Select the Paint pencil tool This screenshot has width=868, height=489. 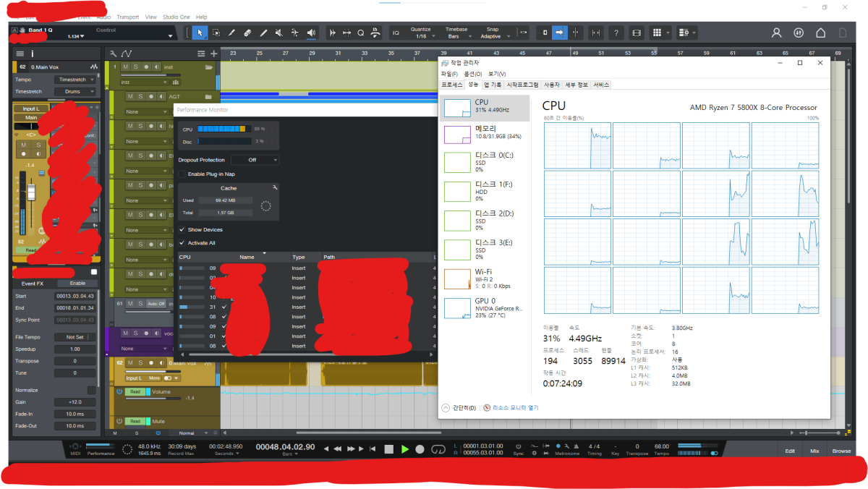pos(264,33)
